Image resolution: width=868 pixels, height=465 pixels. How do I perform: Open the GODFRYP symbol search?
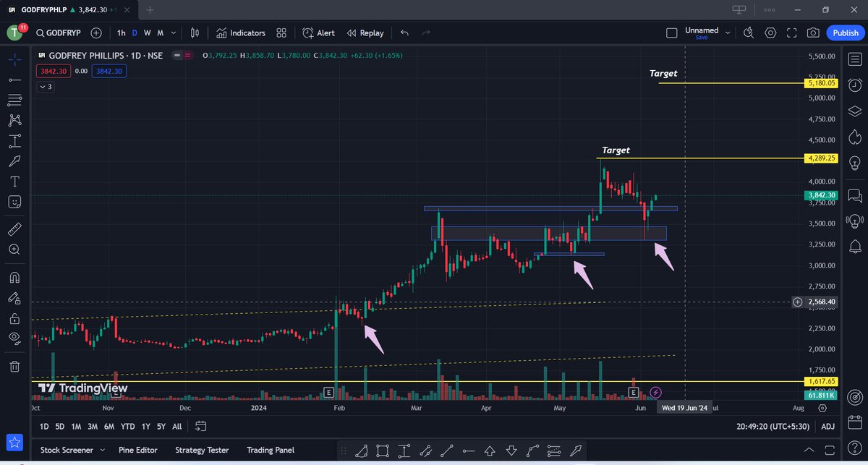59,33
